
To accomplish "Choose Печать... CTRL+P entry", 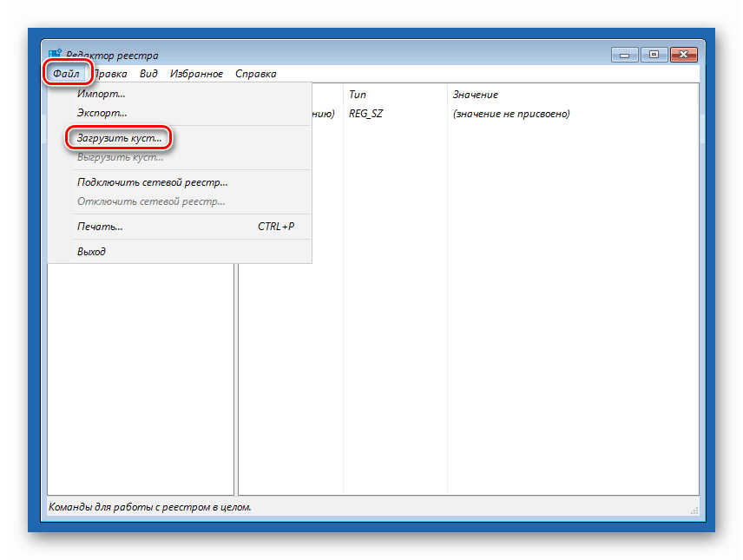I will click(x=180, y=227).
